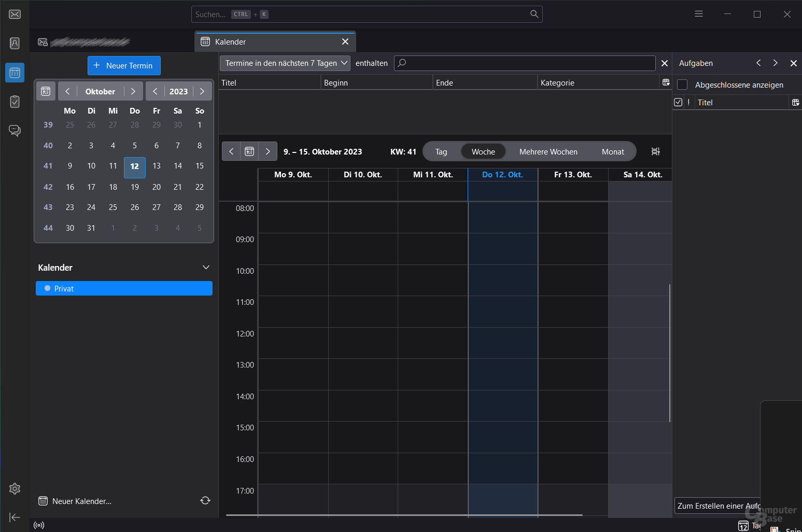Close the Aufgaben tasks pane
Screen dimensions: 802x532
click(x=793, y=63)
